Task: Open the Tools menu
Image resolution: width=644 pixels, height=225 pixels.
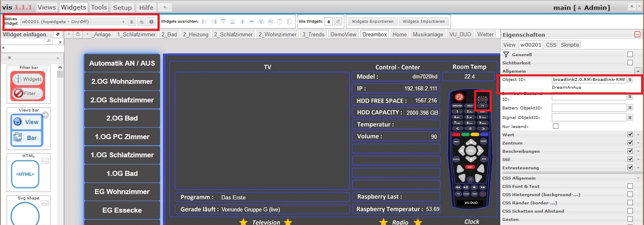Action: point(99,7)
